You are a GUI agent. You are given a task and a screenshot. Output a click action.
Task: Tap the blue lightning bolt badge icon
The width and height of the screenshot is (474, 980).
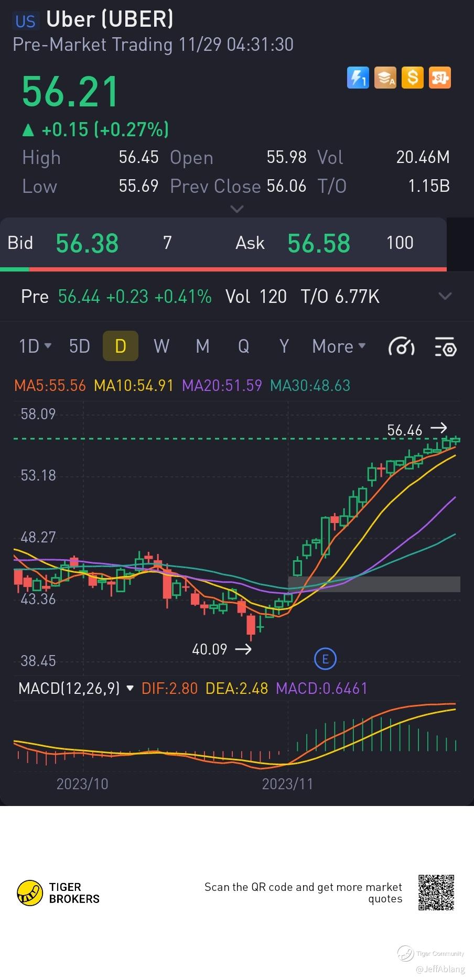click(x=358, y=78)
